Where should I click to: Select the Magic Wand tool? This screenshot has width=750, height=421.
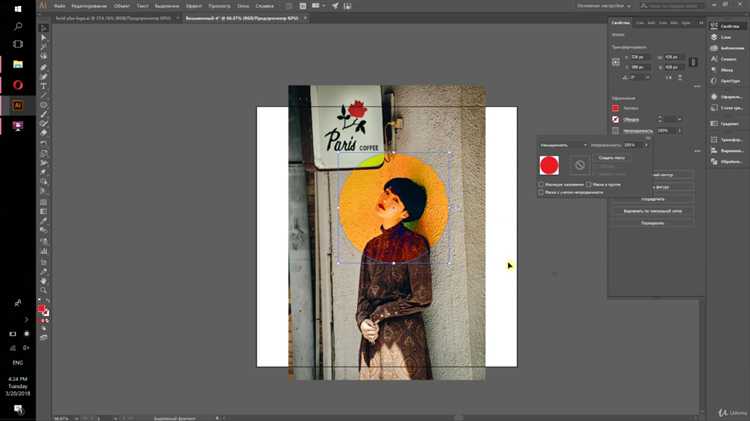(44, 47)
